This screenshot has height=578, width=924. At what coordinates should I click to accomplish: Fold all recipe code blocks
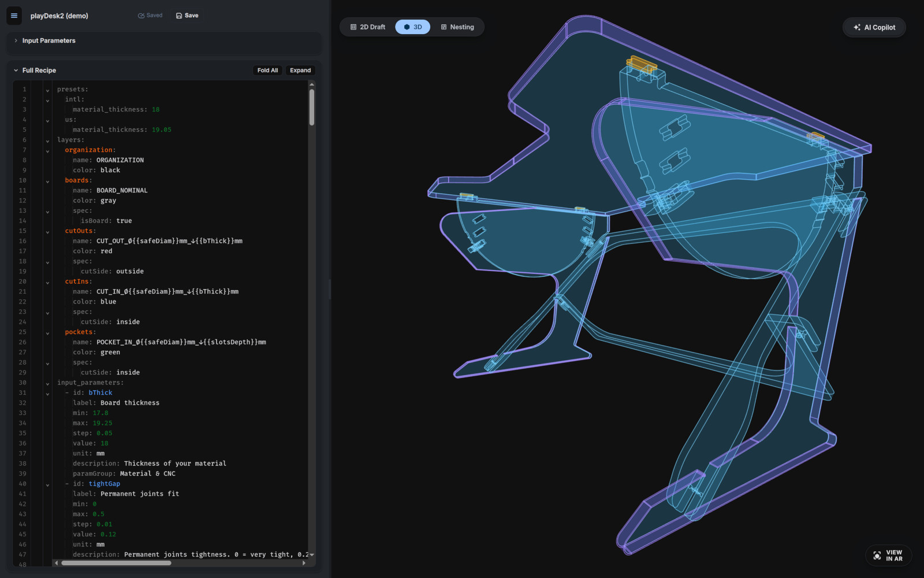(x=267, y=71)
